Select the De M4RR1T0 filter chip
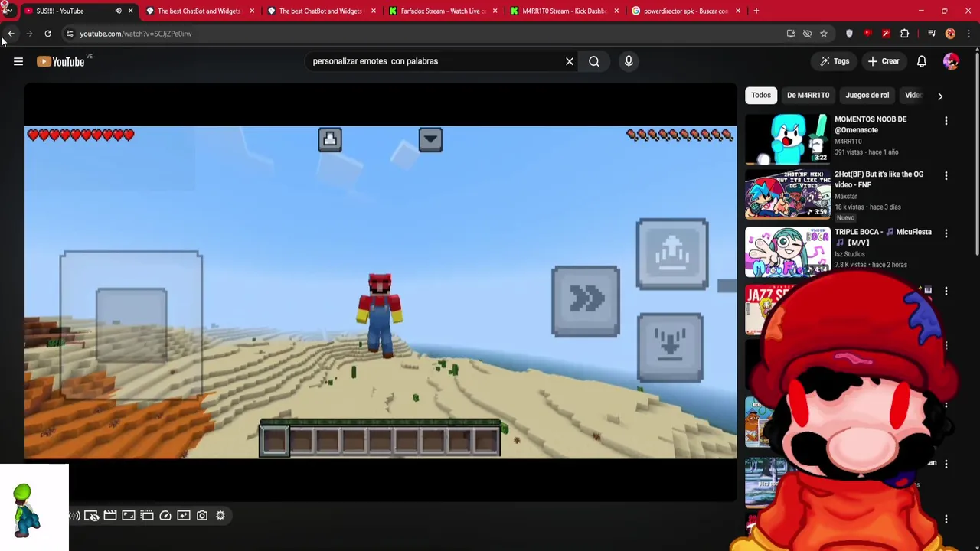The height and width of the screenshot is (551, 980). (x=808, y=96)
